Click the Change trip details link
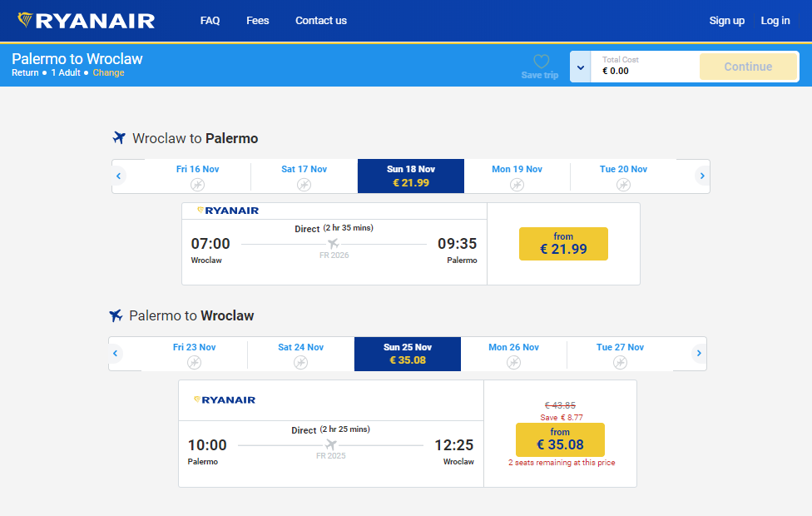Image resolution: width=812 pixels, height=516 pixels. (108, 73)
